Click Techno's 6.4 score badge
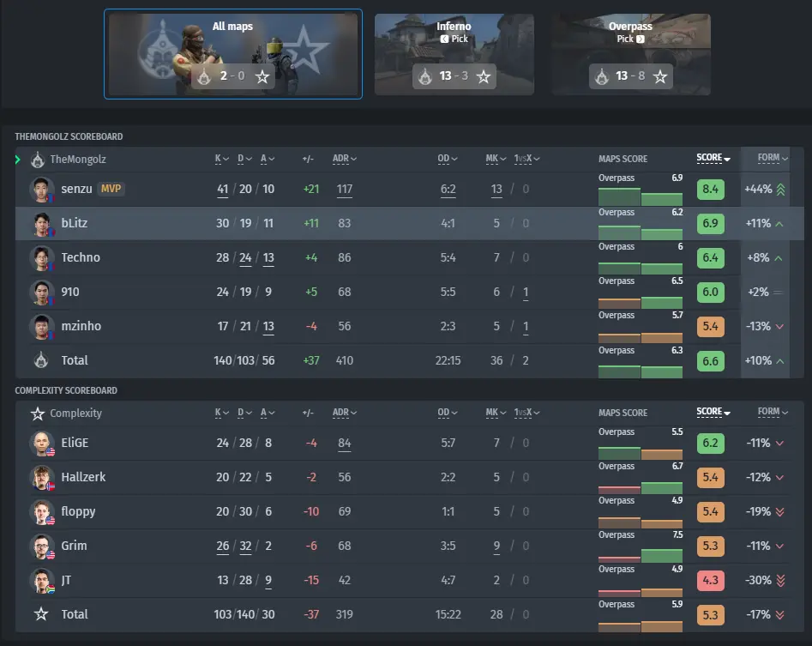The width and height of the screenshot is (812, 646). tap(711, 257)
